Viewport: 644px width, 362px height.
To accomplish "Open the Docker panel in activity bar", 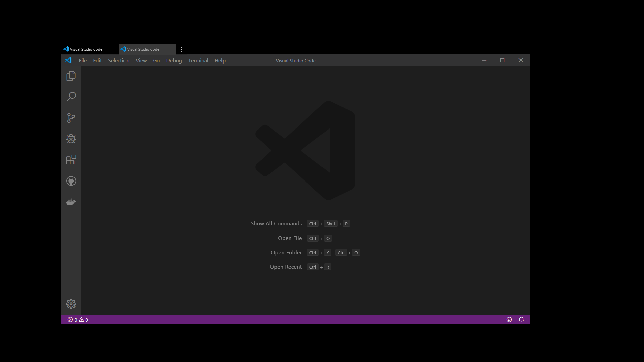I will pos(71,202).
